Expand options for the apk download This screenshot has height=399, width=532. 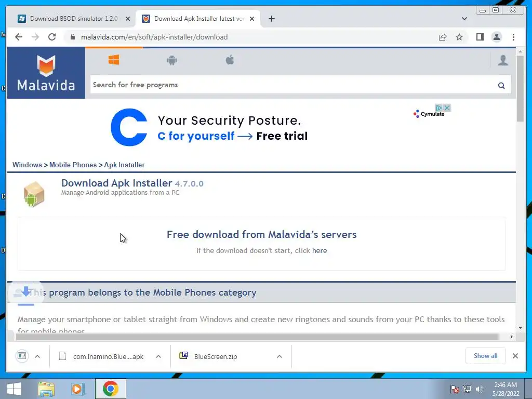pos(158,356)
